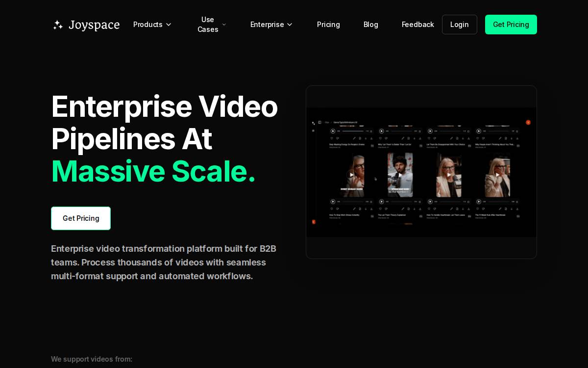This screenshot has width=588, height=368.
Task: Click the white Get Pricing hero button
Action: (81, 218)
